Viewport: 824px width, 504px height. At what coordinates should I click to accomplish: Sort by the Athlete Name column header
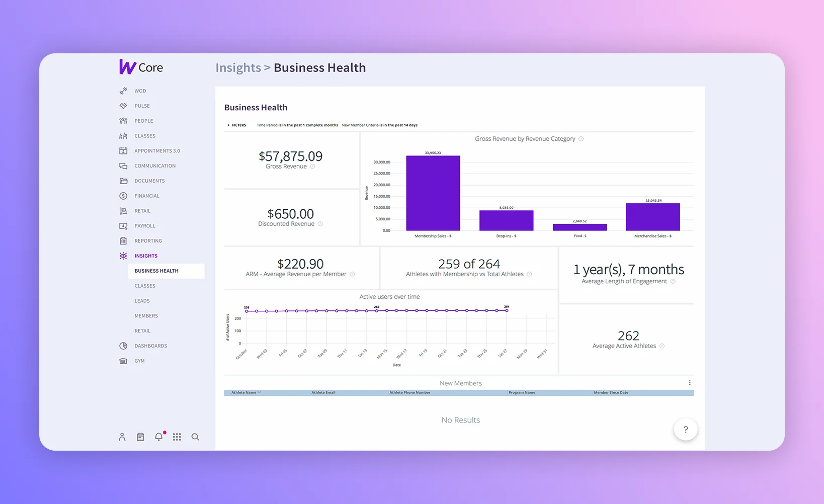coord(244,392)
